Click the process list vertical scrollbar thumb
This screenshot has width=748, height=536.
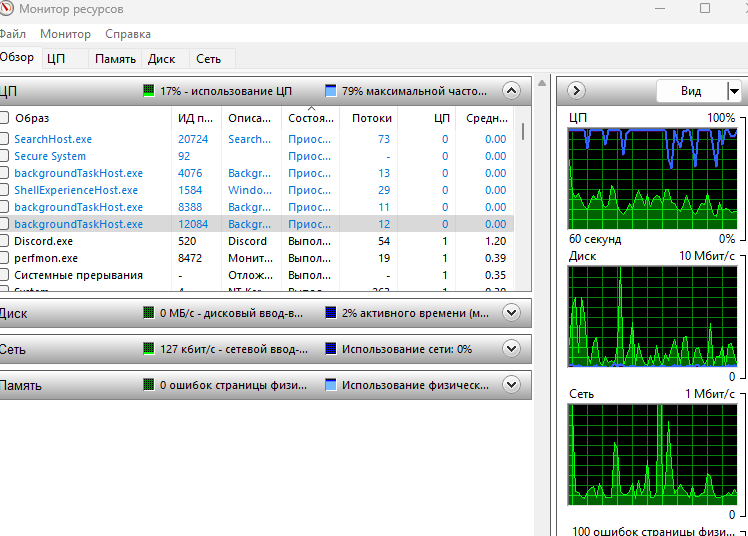(523, 132)
